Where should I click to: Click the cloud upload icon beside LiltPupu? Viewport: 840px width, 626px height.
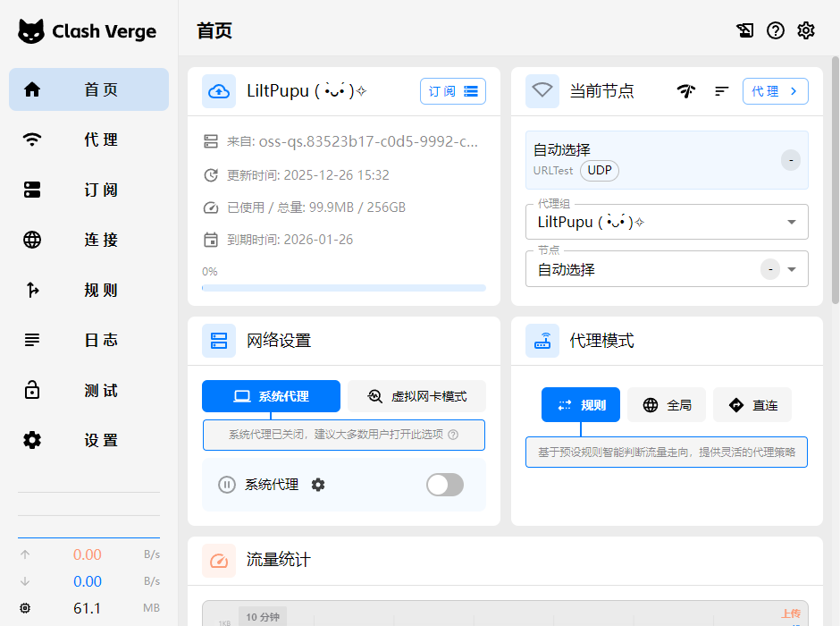coord(219,91)
